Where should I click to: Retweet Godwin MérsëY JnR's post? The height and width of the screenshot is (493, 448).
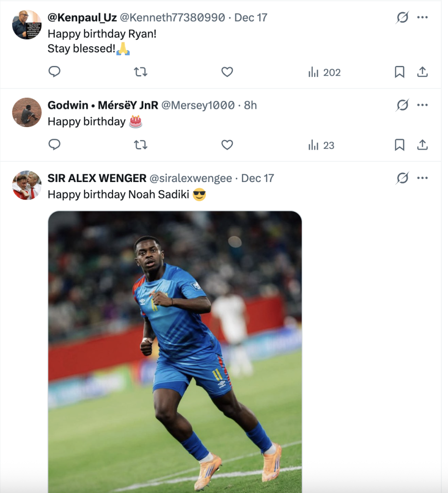click(140, 144)
